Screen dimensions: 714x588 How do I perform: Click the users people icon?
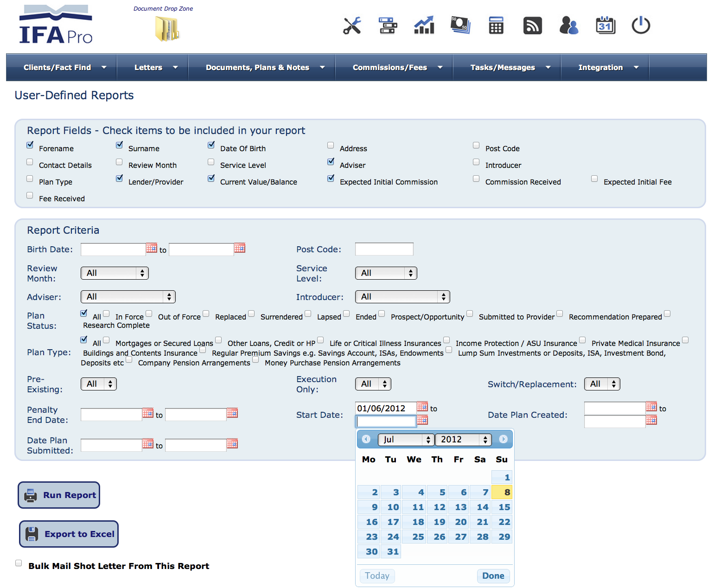coord(569,26)
